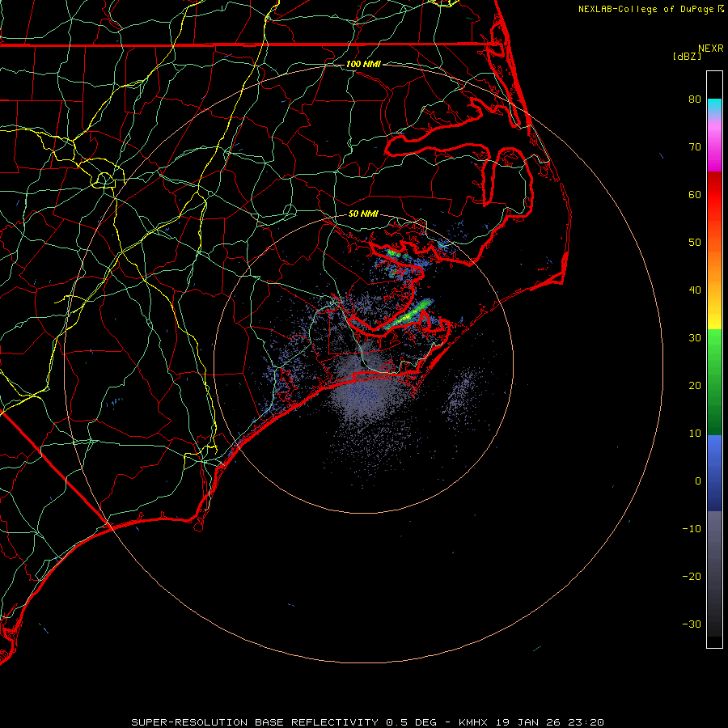Viewport: 728px width, 728px height.
Task: Click the 30 dBZ scale value
Action: (x=695, y=338)
